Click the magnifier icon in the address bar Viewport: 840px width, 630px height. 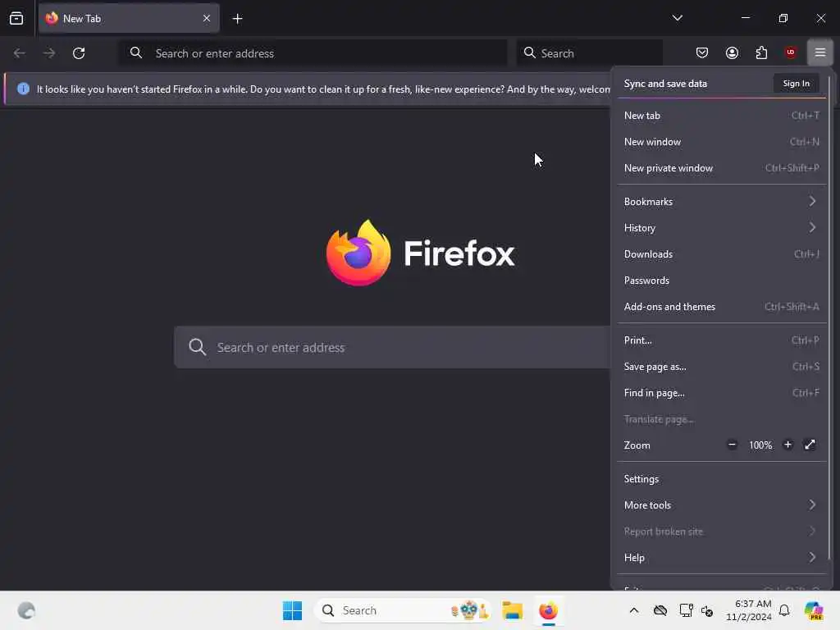[136, 52]
